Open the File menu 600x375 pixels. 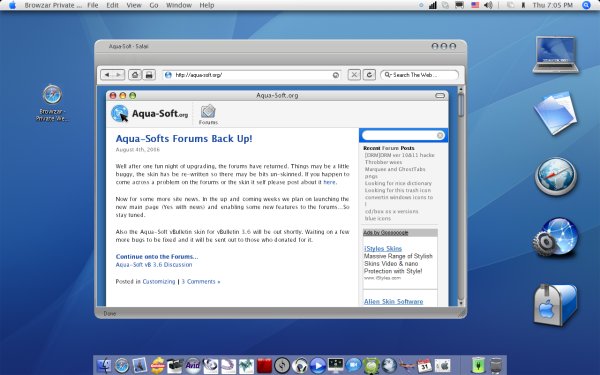tap(93, 5)
